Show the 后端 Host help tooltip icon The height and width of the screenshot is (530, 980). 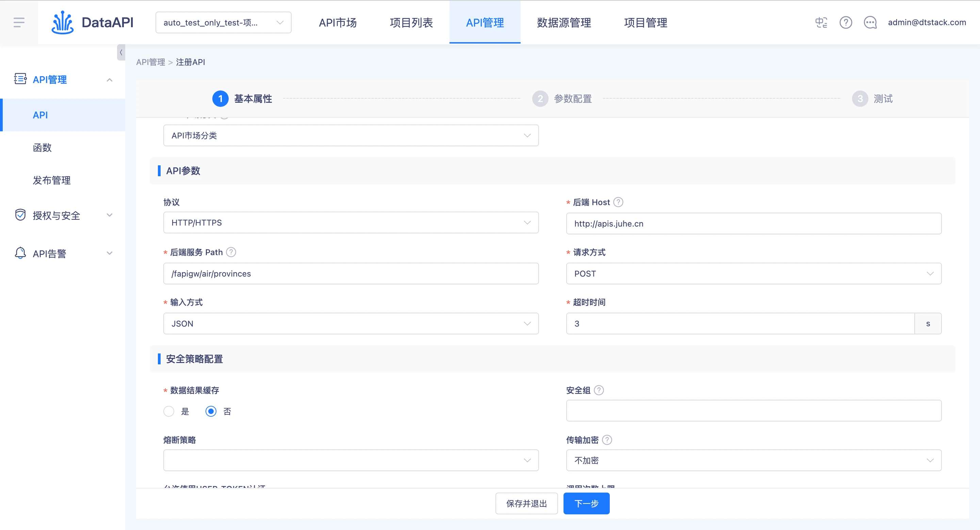tap(618, 202)
